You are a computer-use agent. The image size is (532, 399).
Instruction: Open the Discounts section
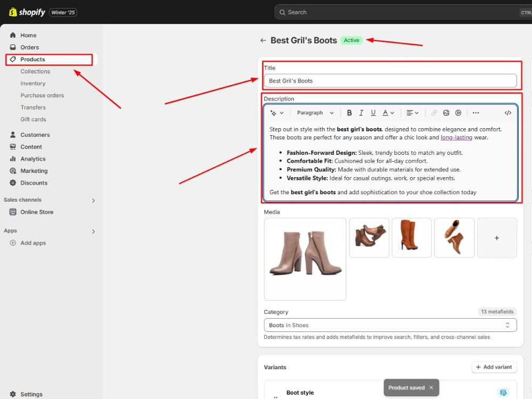[34, 183]
